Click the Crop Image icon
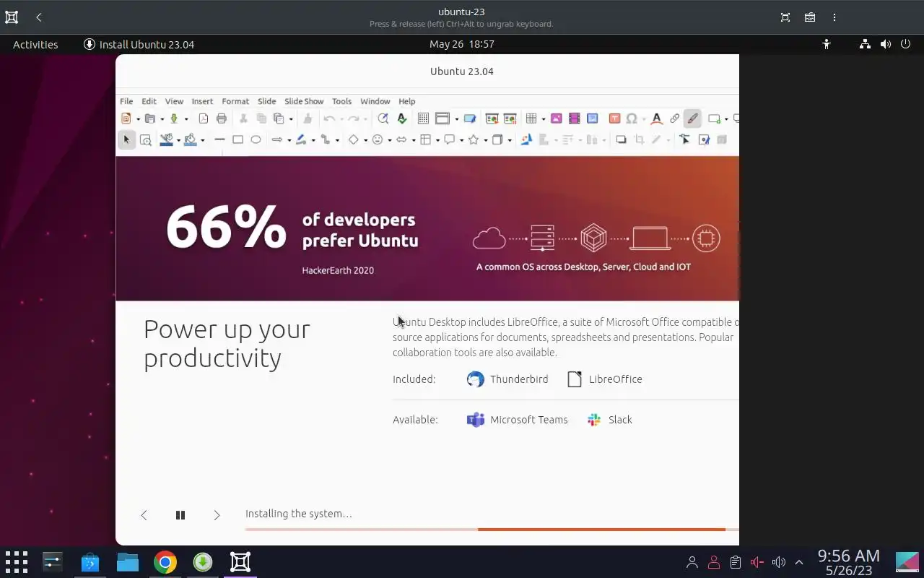924x578 pixels. tap(639, 139)
